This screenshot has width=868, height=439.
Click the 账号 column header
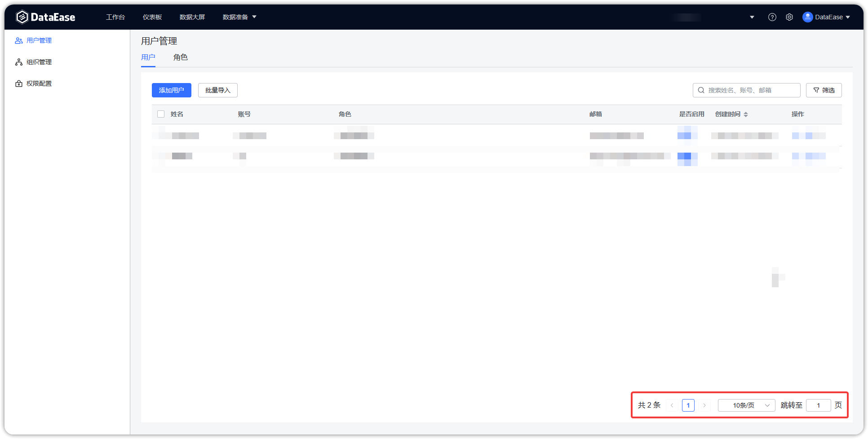(x=244, y=114)
